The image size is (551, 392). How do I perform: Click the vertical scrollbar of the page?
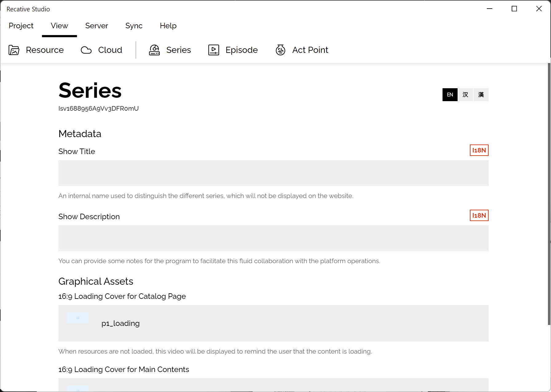pyautogui.click(x=549, y=194)
